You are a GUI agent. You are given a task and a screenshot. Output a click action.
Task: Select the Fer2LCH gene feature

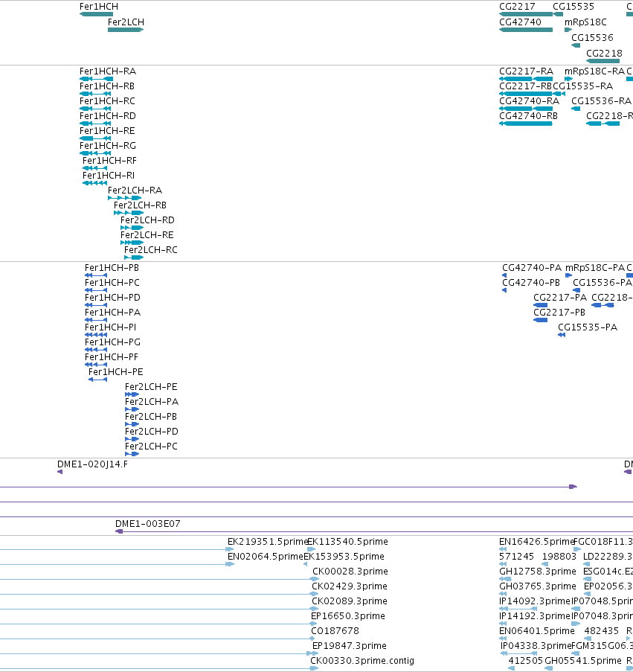tap(126, 30)
